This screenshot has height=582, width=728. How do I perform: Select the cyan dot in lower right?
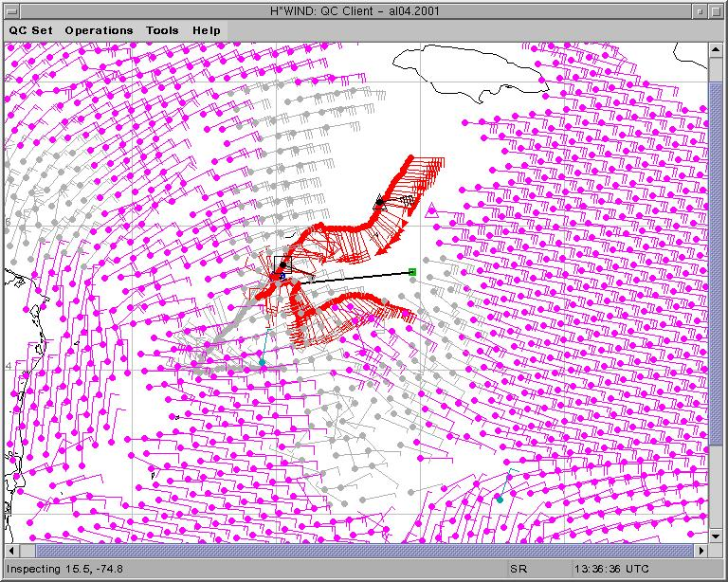pyautogui.click(x=500, y=499)
